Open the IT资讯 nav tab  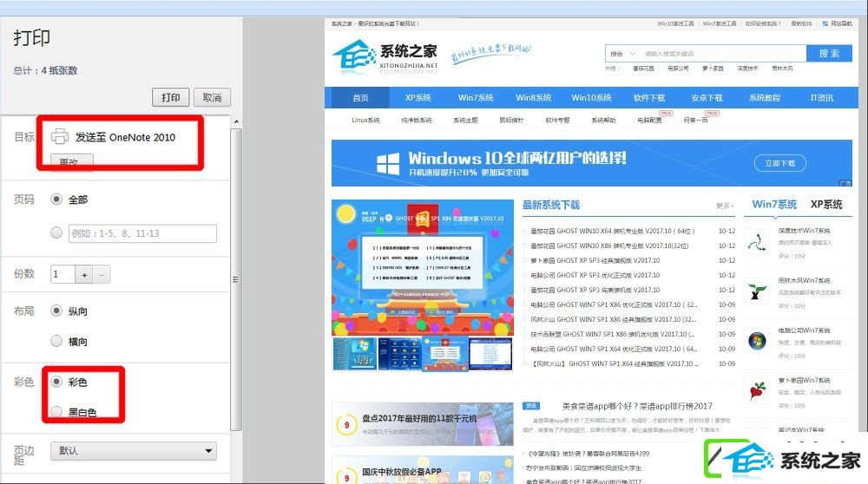click(821, 98)
